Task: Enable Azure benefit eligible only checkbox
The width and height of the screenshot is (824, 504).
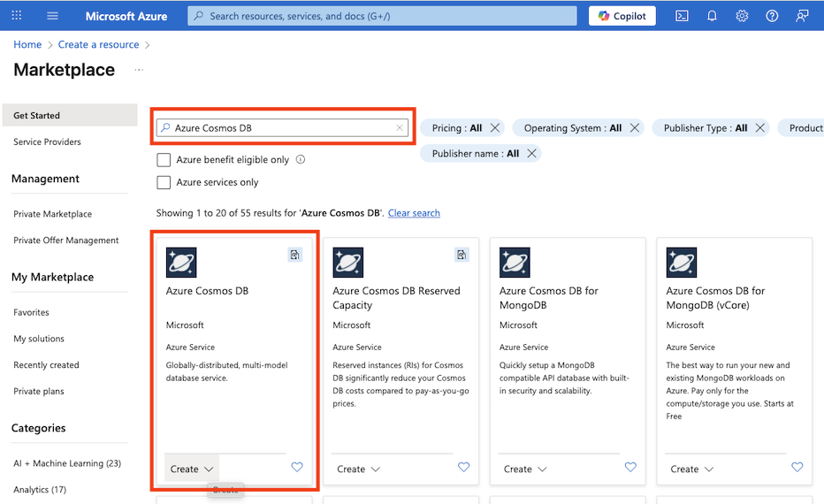Action: tap(164, 160)
